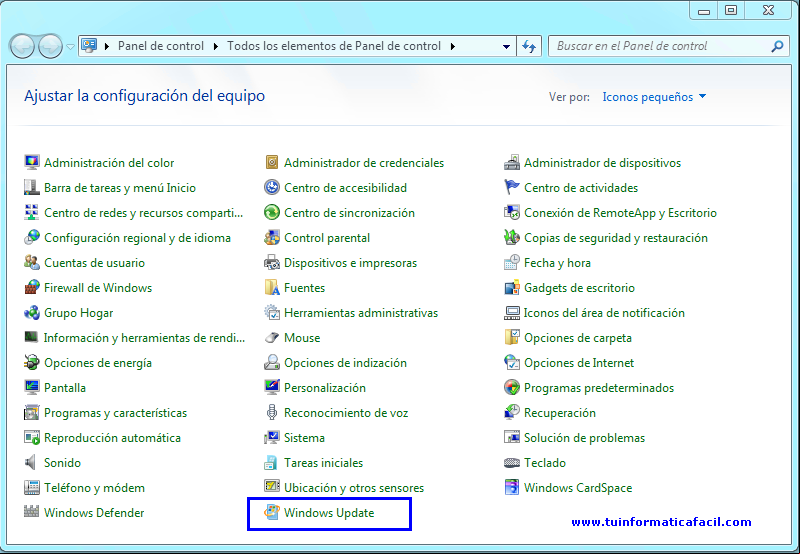
Task: Open the Tareas iniciales link
Action: coord(323,463)
